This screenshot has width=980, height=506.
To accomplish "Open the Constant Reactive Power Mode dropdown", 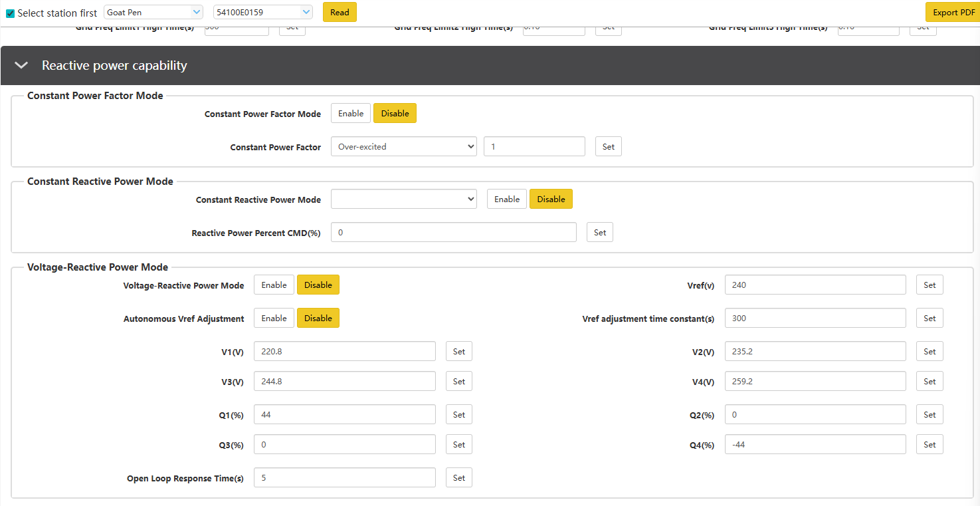I will (x=403, y=199).
